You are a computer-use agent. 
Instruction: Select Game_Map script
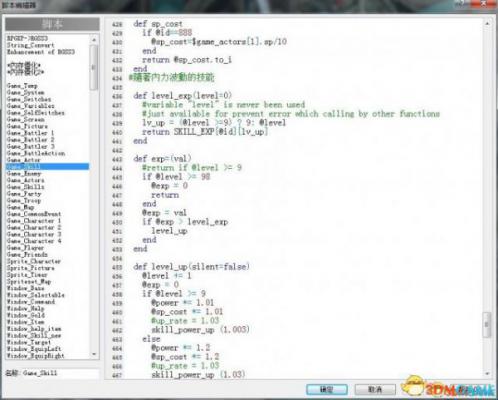(x=20, y=207)
